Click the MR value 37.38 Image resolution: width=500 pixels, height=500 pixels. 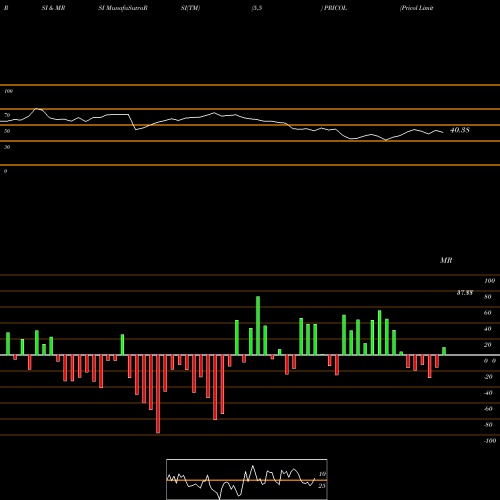(x=465, y=293)
